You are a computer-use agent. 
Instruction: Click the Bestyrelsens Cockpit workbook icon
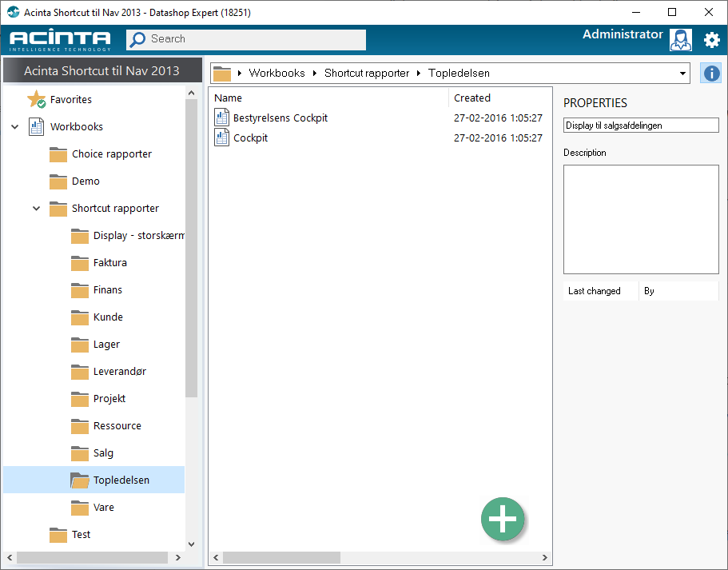[221, 117]
